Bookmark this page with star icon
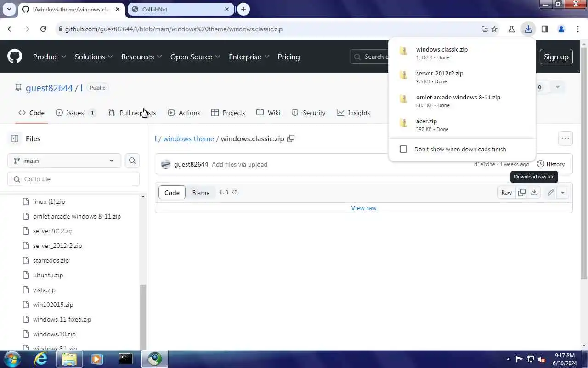This screenshot has height=368, width=588. point(494,29)
